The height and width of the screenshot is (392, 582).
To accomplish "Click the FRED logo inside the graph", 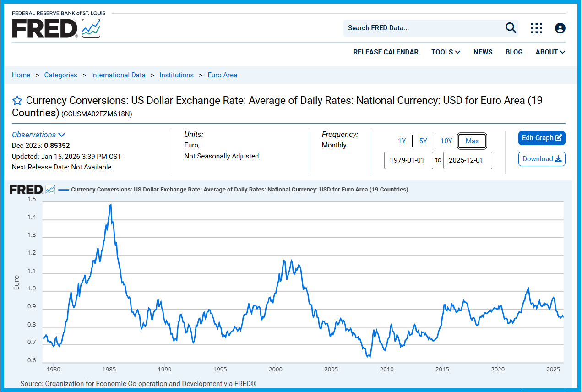I will click(26, 190).
